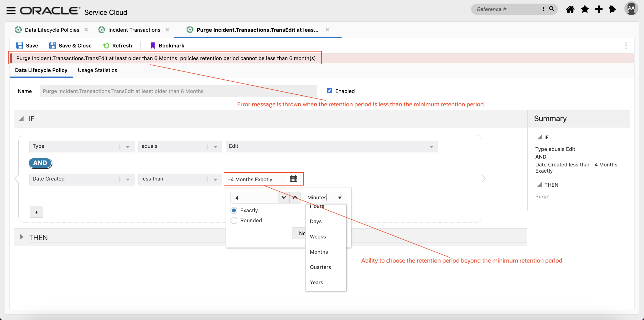The image size is (644, 320).
Task: Switch to the Incident Transactions tab
Action: tap(134, 30)
